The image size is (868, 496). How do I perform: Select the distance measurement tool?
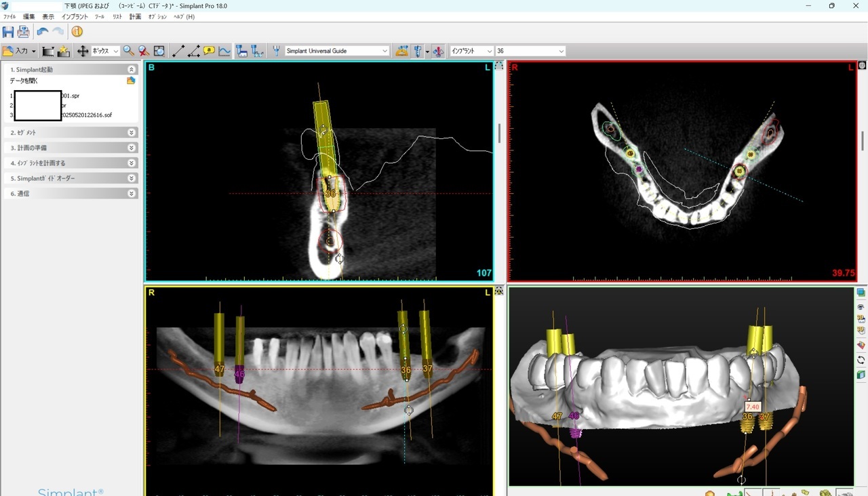pyautogui.click(x=178, y=51)
